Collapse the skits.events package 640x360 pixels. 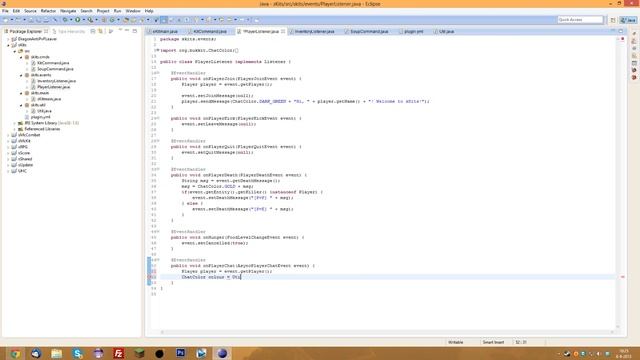point(21,75)
